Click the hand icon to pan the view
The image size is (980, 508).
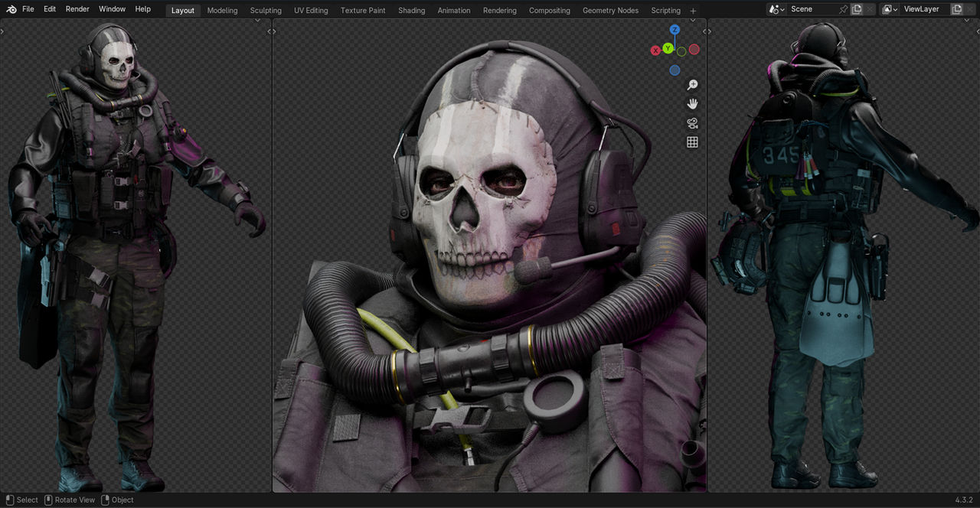[x=691, y=103]
